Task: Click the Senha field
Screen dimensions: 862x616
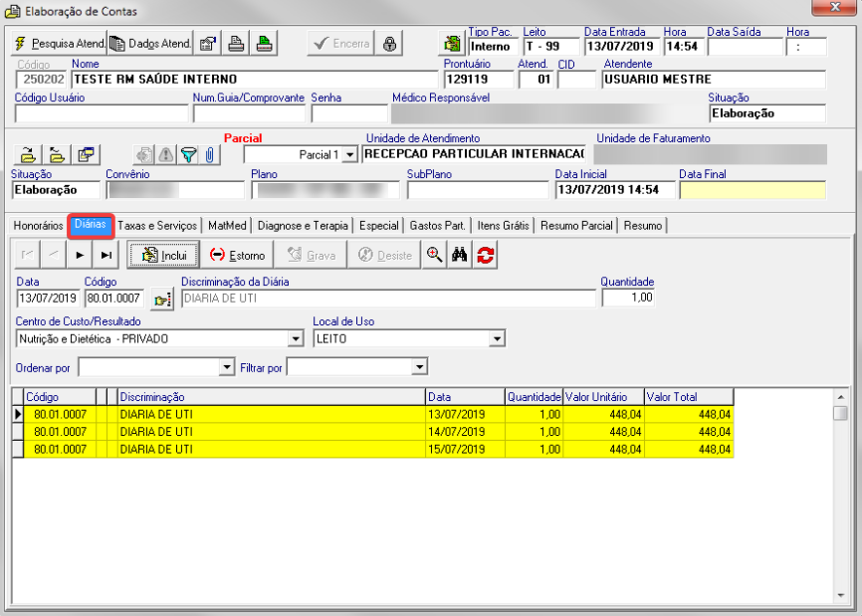Action: pyautogui.click(x=349, y=114)
